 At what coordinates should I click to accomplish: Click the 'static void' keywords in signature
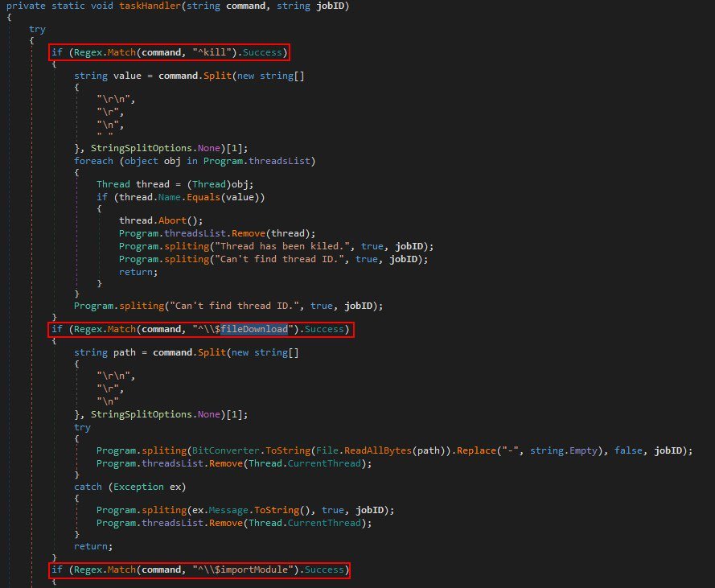(82, 6)
